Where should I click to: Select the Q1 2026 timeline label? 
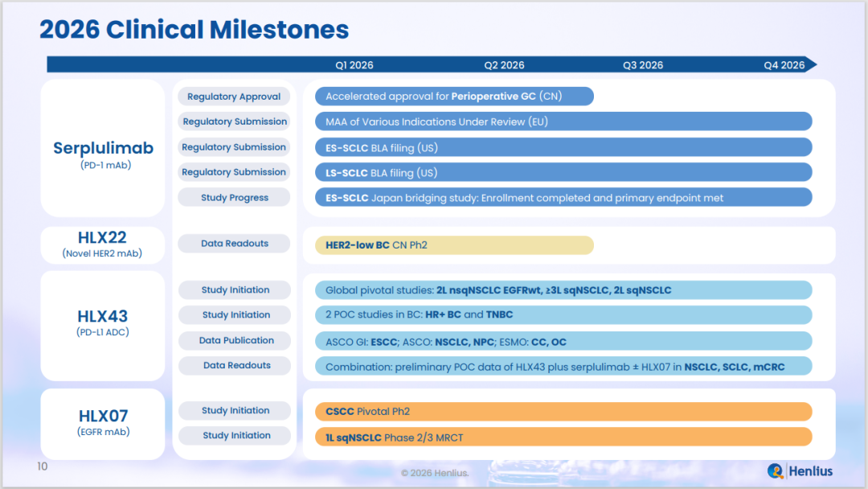pos(354,65)
